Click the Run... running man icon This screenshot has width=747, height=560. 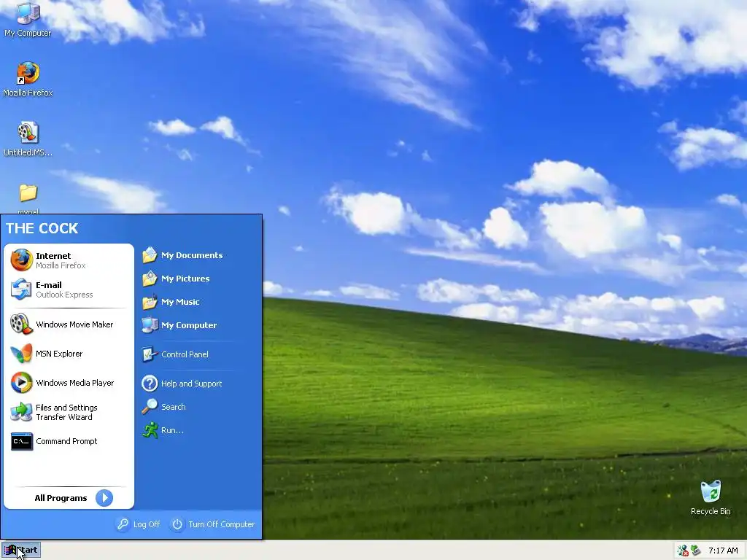[x=150, y=430]
